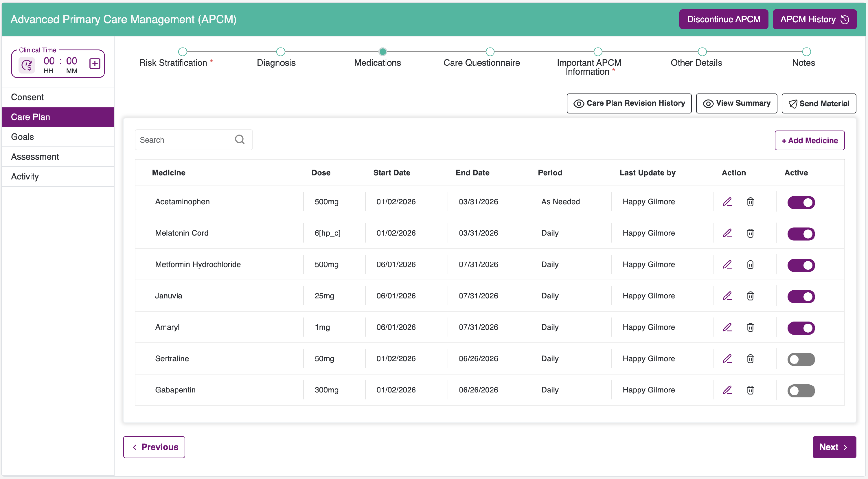Viewport: 868px width, 479px height.
Task: Delete the Melatonin Cord medicine row
Action: [x=750, y=233]
